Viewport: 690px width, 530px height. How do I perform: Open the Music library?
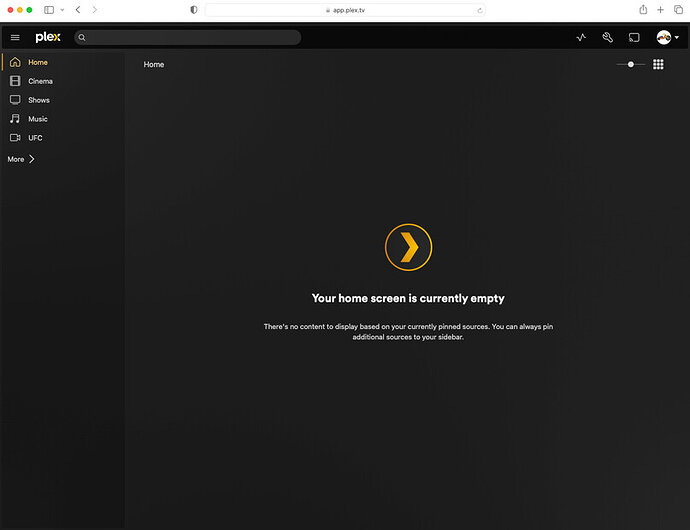[38, 119]
